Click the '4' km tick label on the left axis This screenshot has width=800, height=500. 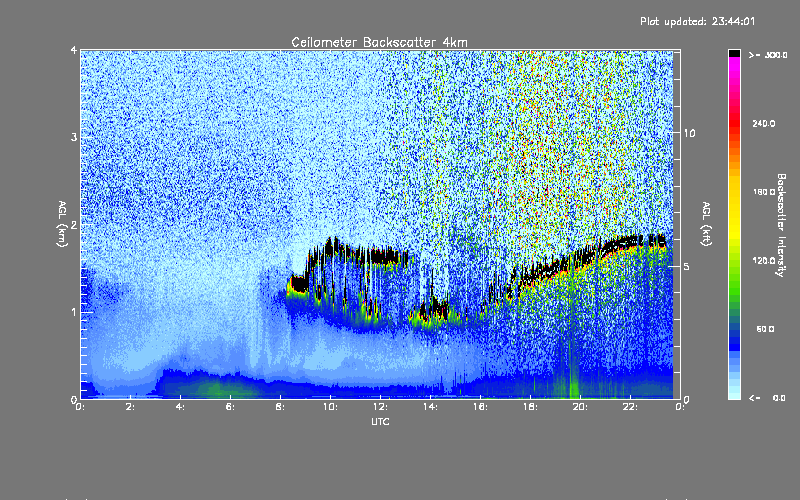pyautogui.click(x=74, y=50)
